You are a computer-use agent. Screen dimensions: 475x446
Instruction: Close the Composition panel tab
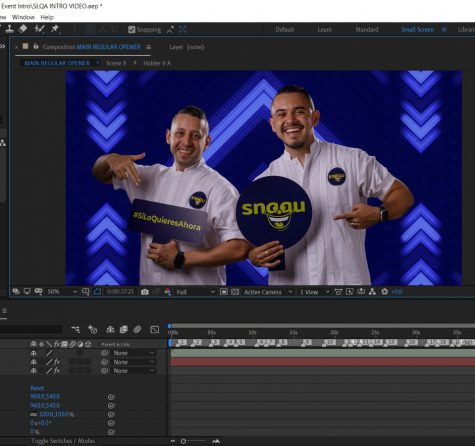pyautogui.click(x=16, y=47)
